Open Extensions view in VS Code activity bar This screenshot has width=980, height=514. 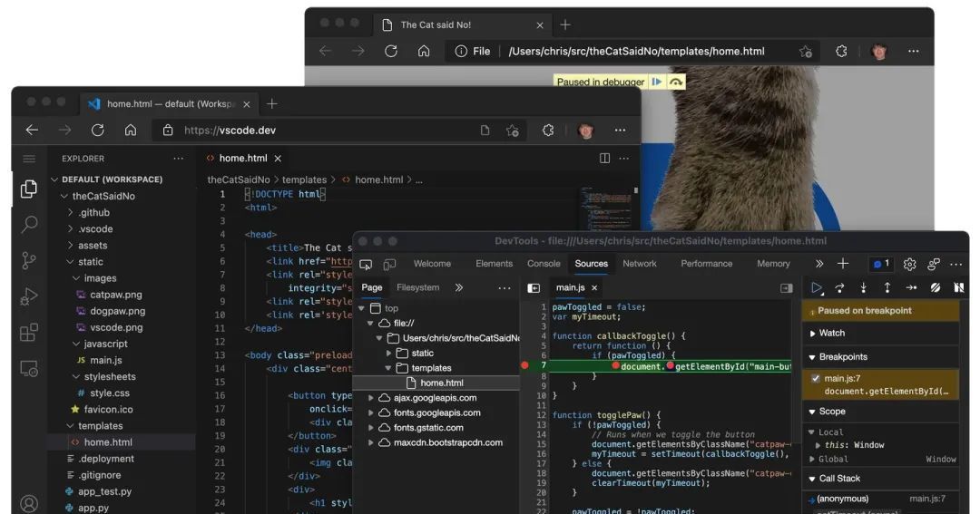(29, 333)
